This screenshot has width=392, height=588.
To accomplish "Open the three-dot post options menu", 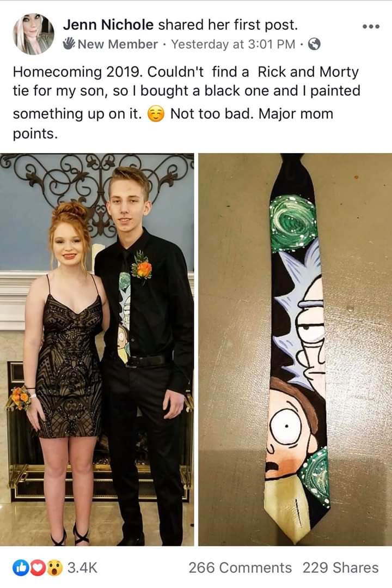I will [371, 26].
